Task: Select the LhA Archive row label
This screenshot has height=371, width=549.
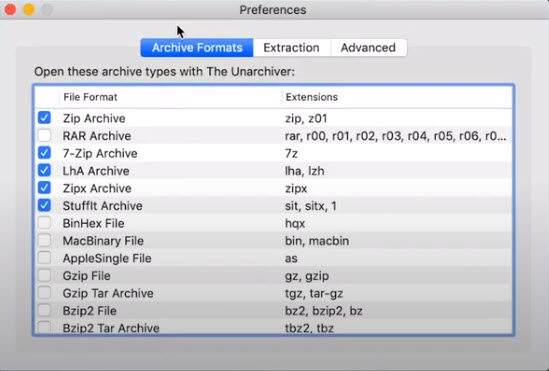Action: [96, 171]
